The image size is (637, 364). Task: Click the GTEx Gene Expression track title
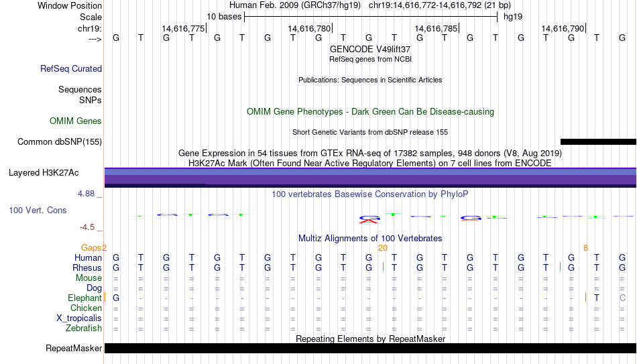pos(370,153)
